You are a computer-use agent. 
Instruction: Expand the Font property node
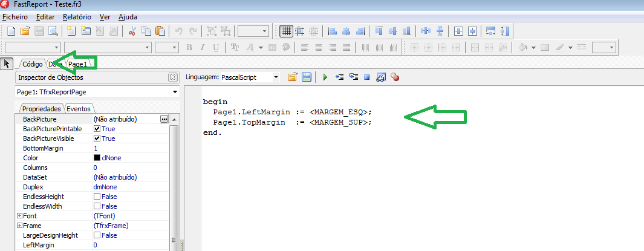coord(19,216)
